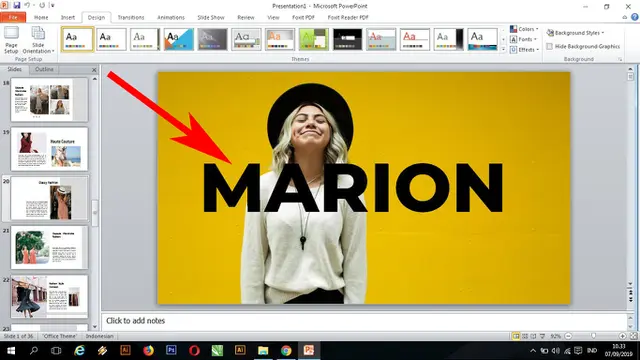Viewport: 640px width, 360px height.
Task: Click the MARION title text on slide
Action: point(353,188)
